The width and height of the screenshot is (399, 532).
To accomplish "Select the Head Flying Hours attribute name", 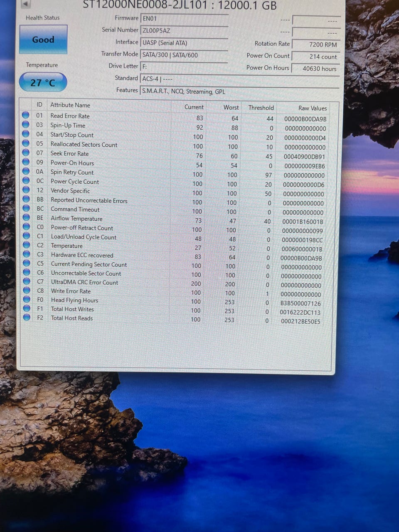I will point(74,300).
